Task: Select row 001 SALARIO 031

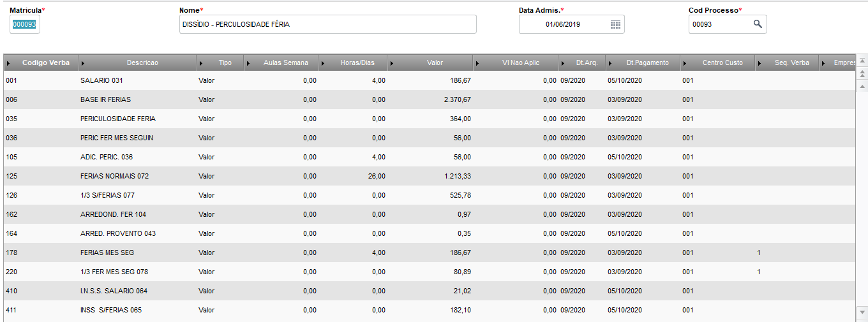Action: point(429,80)
